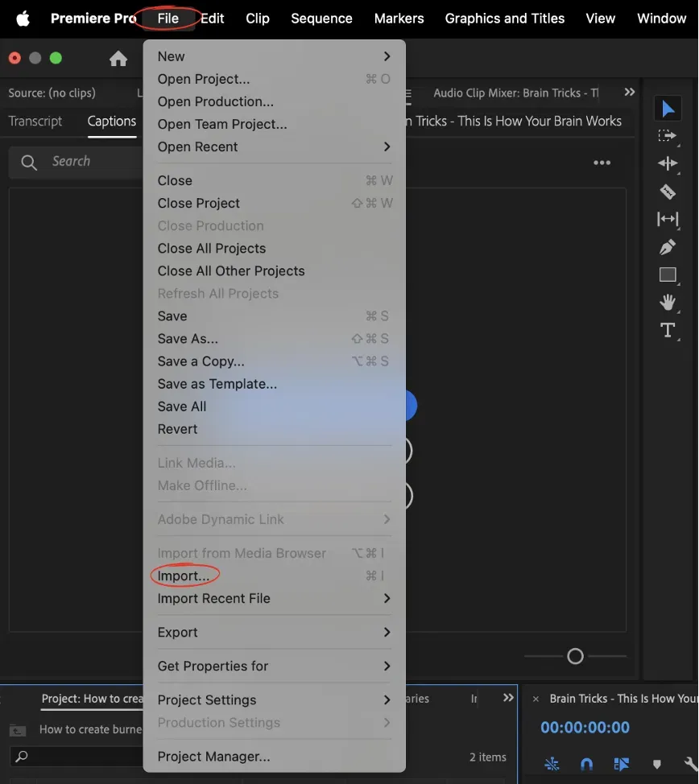Screen dimensions: 699x784
Task: Select the Razor tool
Action: pyautogui.click(x=668, y=192)
